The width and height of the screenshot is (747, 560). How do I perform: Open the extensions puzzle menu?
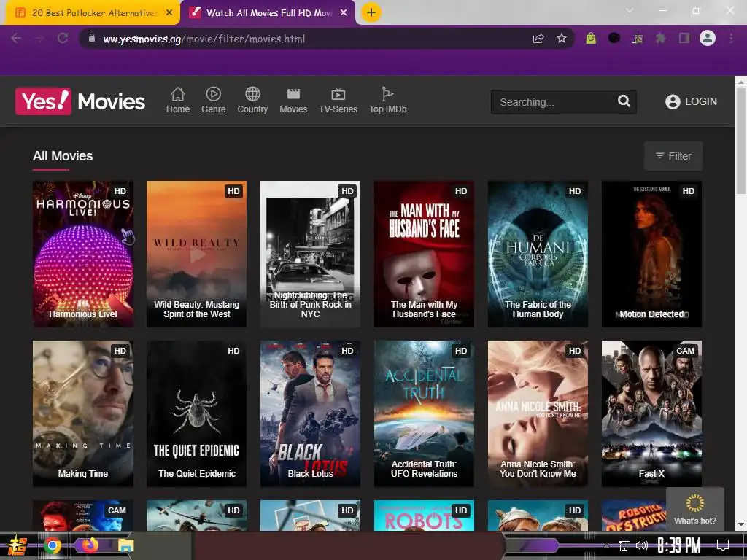coord(661,38)
